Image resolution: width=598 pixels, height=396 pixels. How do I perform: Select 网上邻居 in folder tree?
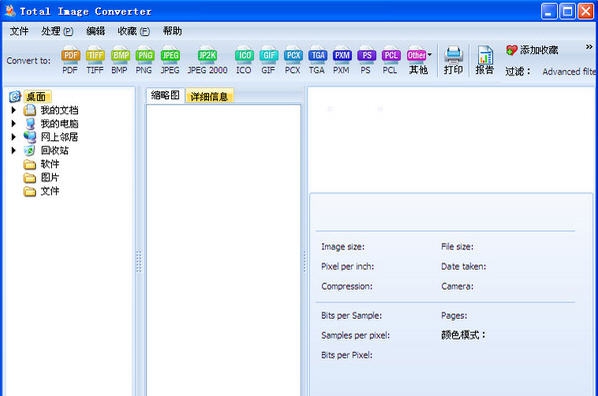(x=59, y=137)
